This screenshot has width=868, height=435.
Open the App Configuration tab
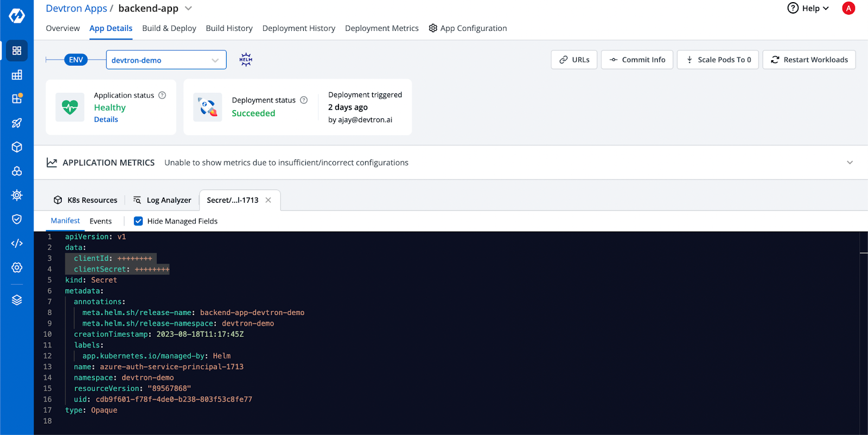tap(468, 28)
